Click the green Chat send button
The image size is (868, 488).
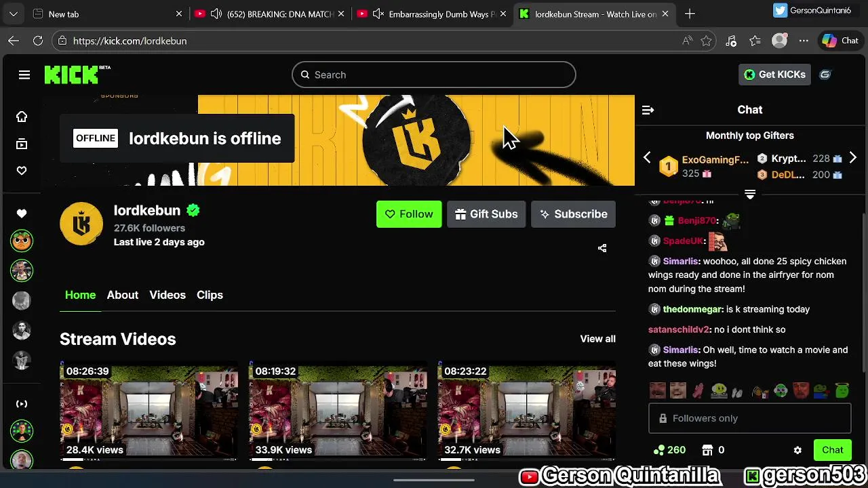tap(833, 450)
